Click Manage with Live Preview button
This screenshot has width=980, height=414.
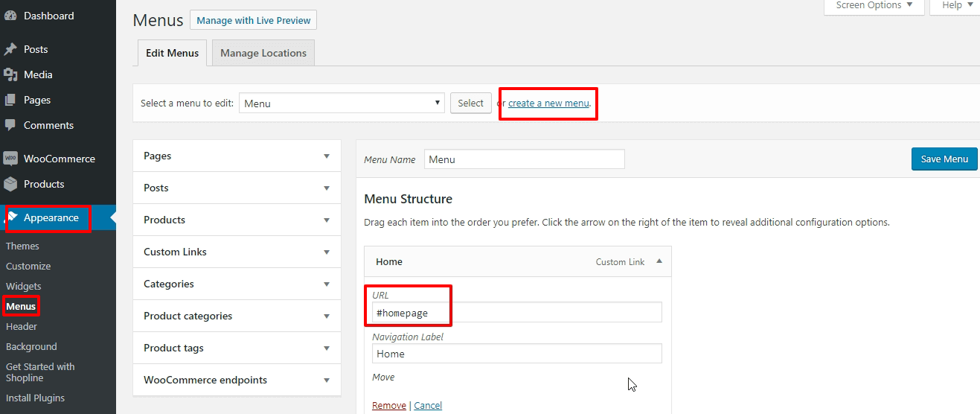click(254, 20)
